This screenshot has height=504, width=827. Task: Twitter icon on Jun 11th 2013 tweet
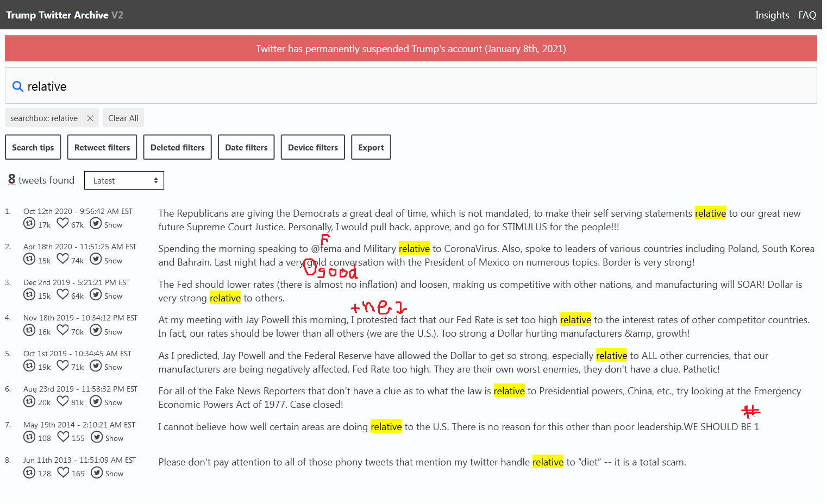tap(97, 472)
